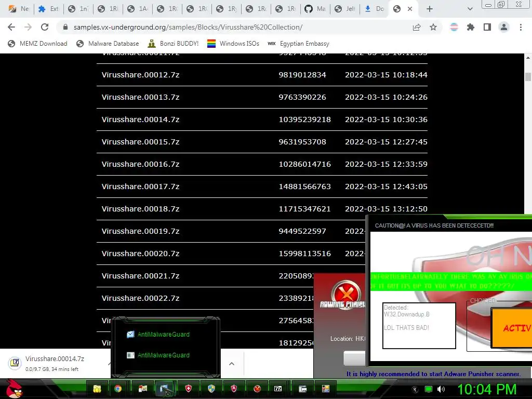This screenshot has width=532, height=399.
Task: Open the Malware Database bookmark
Action: (108, 44)
